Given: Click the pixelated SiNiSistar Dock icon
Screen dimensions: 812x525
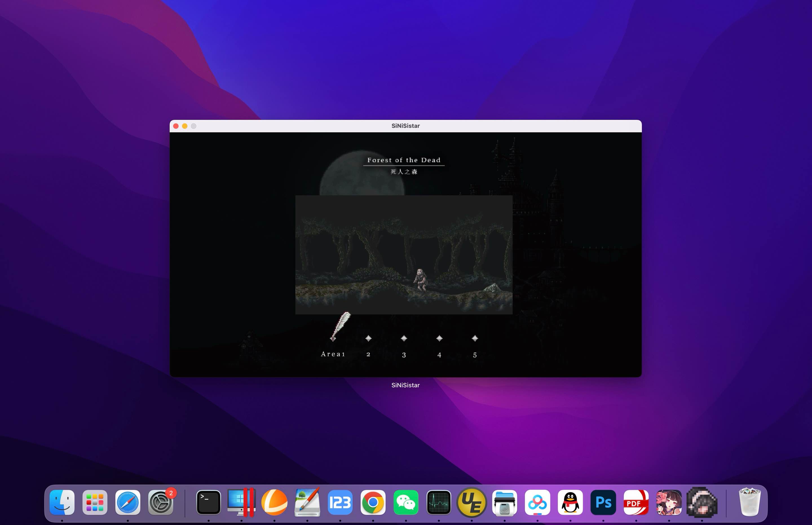Looking at the screenshot, I should (x=702, y=502).
